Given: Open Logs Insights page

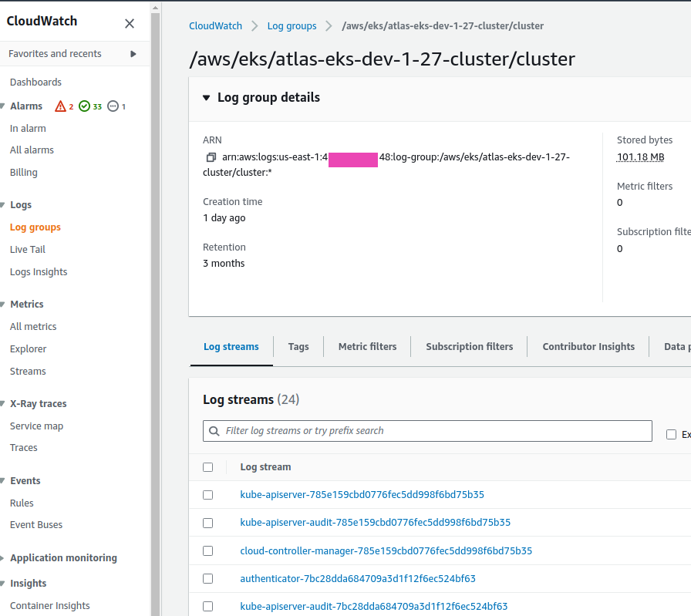Looking at the screenshot, I should pyautogui.click(x=39, y=272).
